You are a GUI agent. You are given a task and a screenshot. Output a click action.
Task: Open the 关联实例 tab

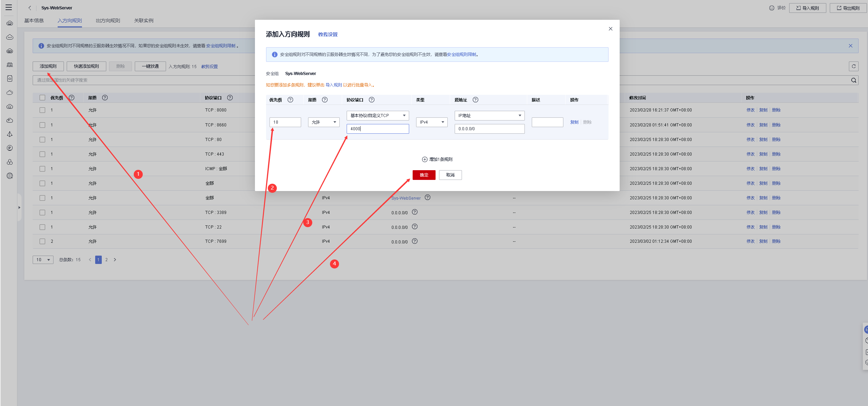point(143,20)
